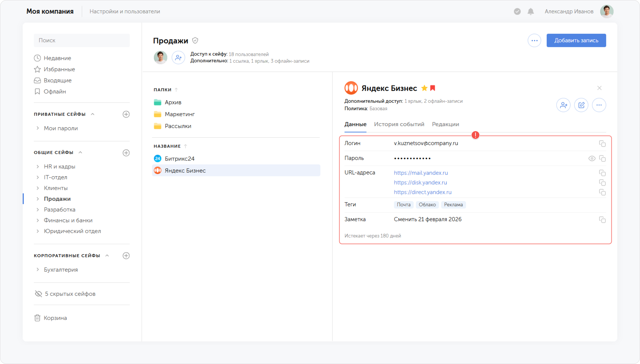This screenshot has height=364, width=640.
Task: Open Настройки и пользователи
Action: click(125, 12)
